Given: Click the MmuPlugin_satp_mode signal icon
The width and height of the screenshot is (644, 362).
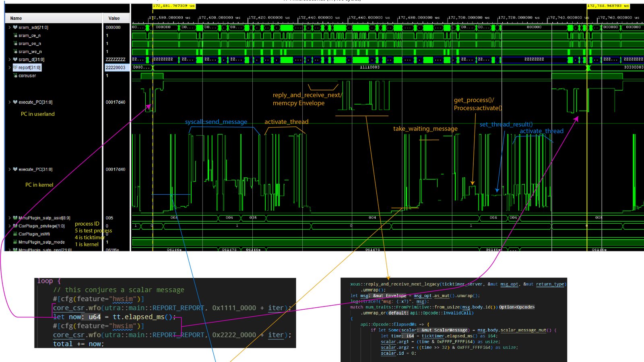Looking at the screenshot, I should [x=15, y=242].
